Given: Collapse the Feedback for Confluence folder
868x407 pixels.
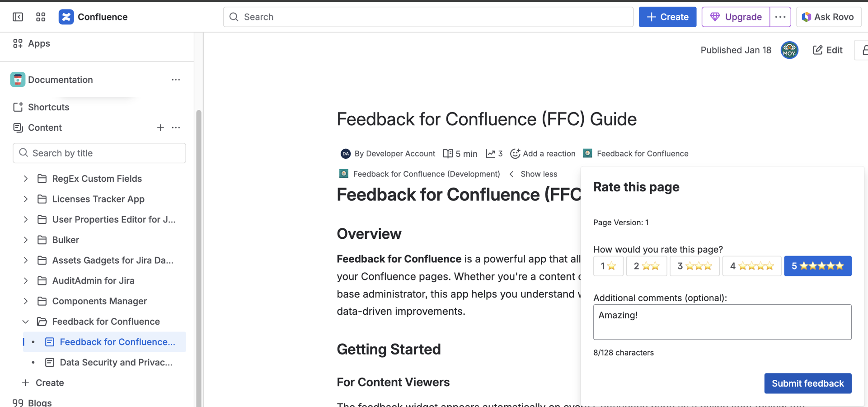Looking at the screenshot, I should [x=26, y=322].
